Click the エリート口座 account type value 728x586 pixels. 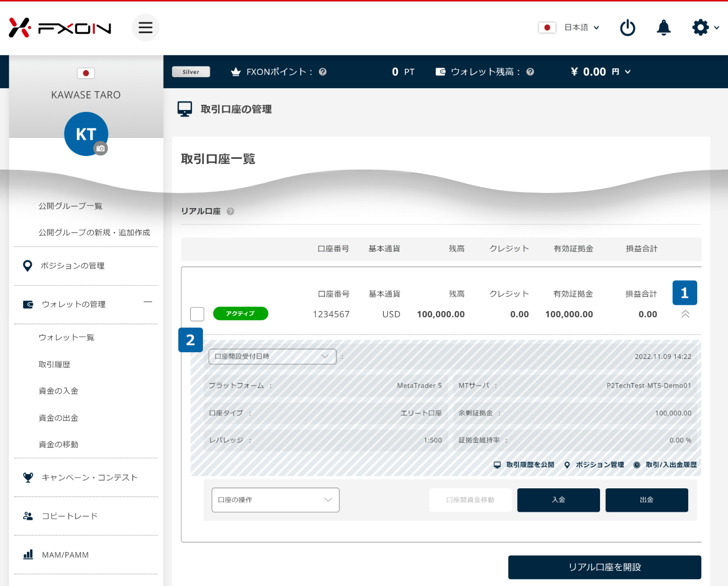pyautogui.click(x=421, y=413)
